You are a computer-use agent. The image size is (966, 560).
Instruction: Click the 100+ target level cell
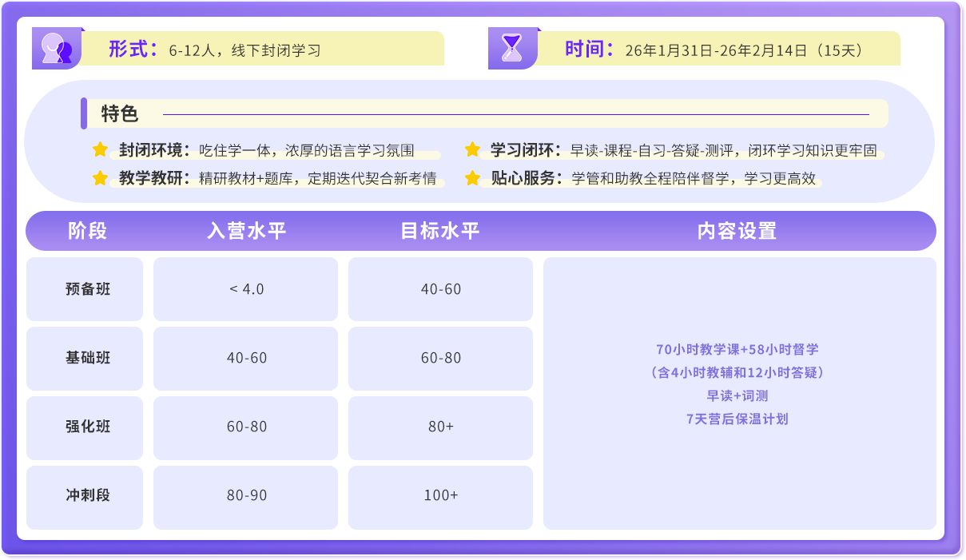(440, 496)
